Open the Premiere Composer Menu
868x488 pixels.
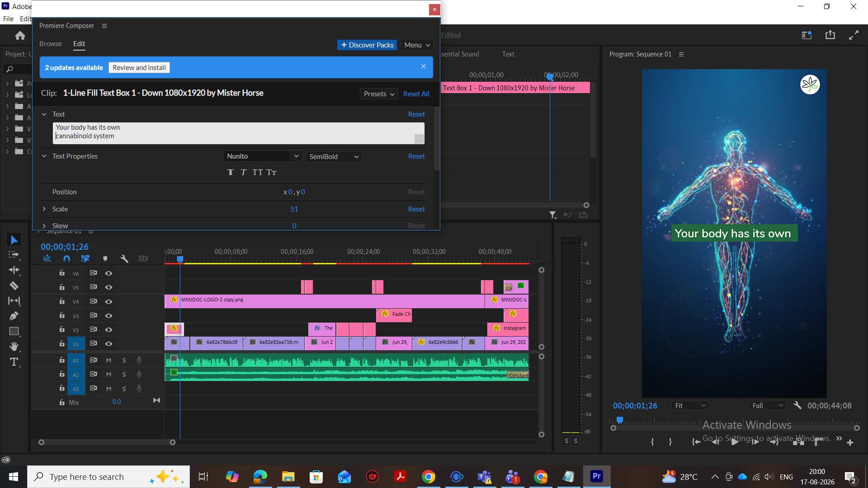tap(417, 45)
